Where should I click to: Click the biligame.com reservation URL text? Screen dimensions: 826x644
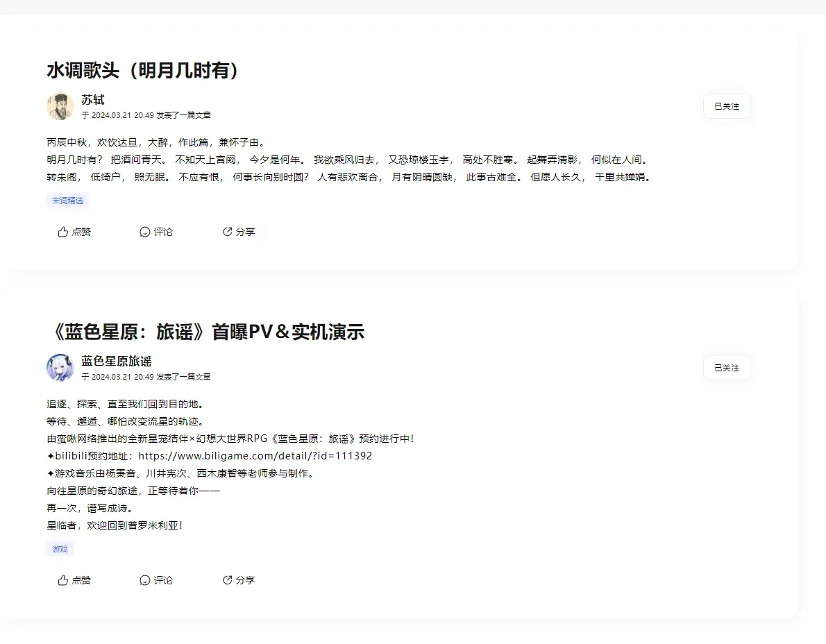pos(255,455)
